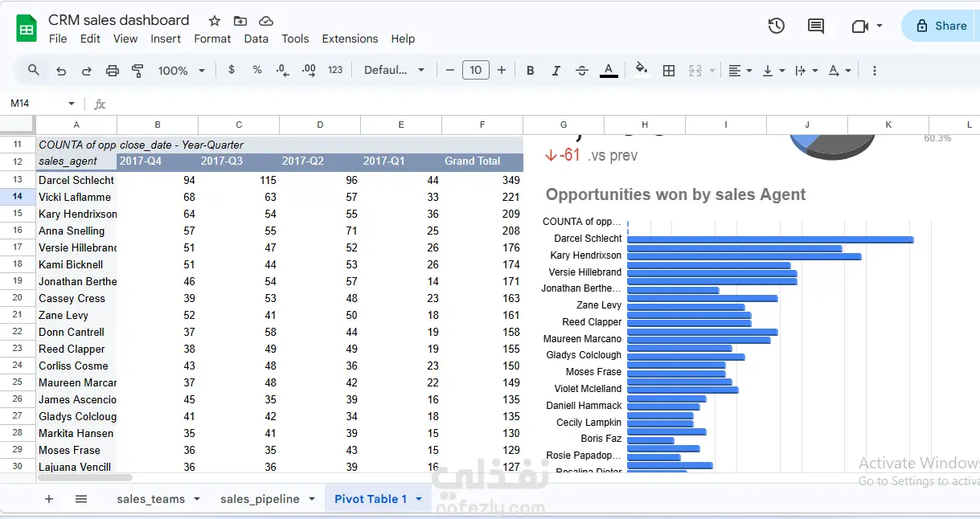The height and width of the screenshot is (519, 980).
Task: Open sales_teams tab options arrow
Action: tap(197, 499)
